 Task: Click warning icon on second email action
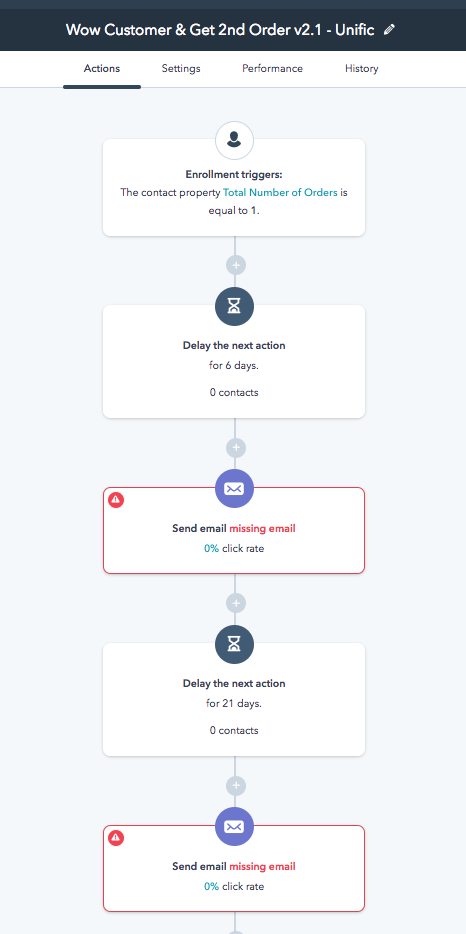click(116, 838)
